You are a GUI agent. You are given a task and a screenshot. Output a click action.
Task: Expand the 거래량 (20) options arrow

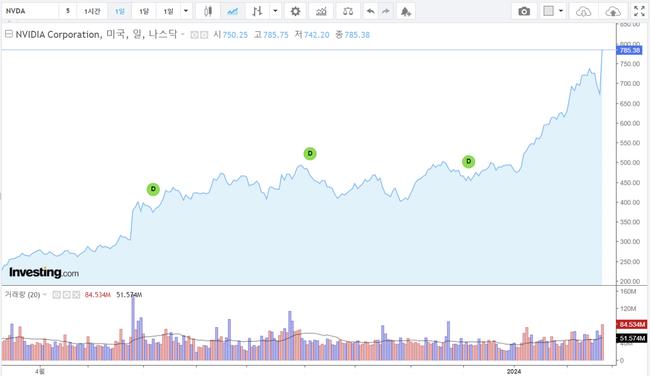tap(45, 295)
